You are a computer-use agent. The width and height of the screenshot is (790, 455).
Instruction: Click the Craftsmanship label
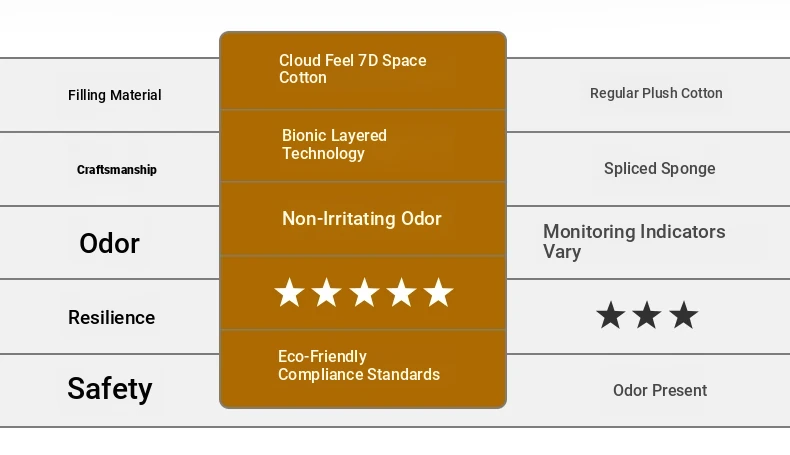(x=117, y=170)
